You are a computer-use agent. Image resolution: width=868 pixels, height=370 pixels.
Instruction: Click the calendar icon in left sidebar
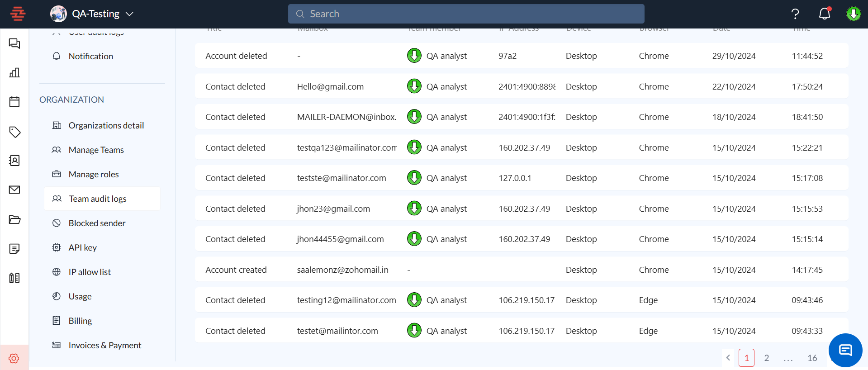14,102
